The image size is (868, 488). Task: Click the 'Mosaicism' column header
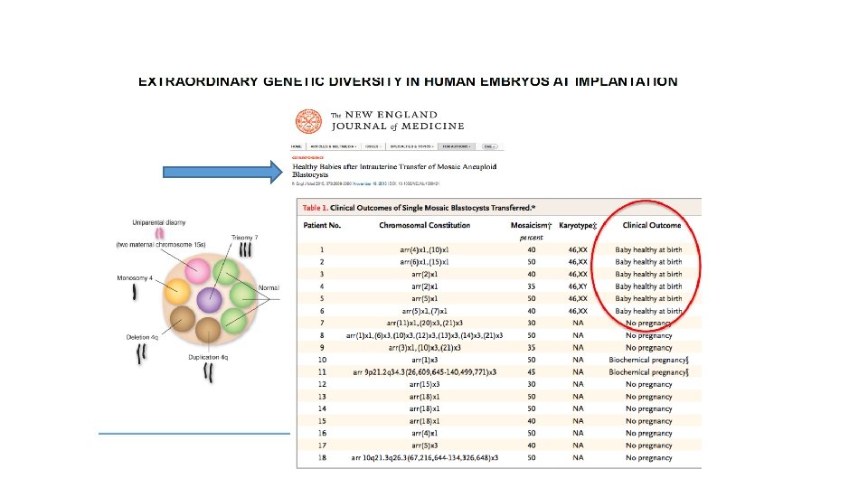tap(531, 225)
